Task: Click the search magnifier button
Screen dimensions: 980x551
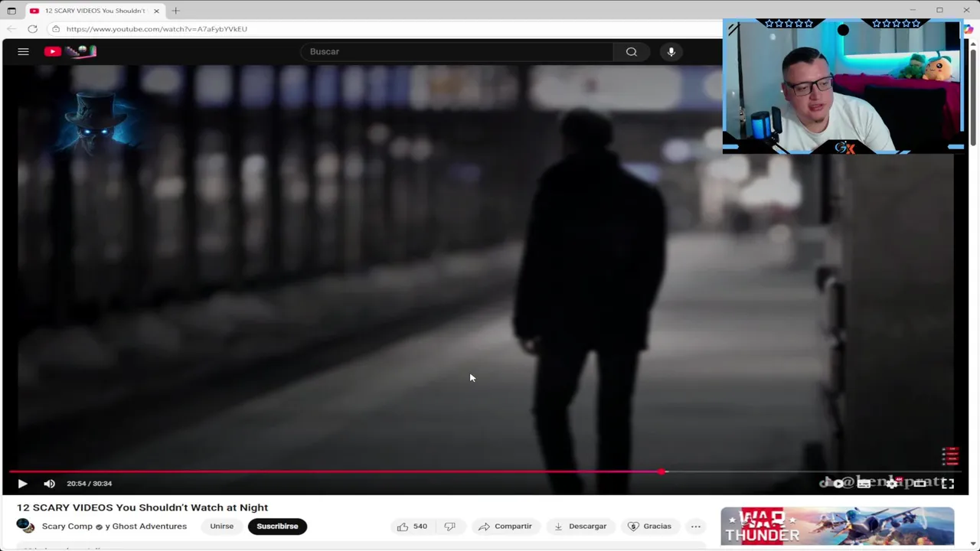Action: (x=631, y=51)
